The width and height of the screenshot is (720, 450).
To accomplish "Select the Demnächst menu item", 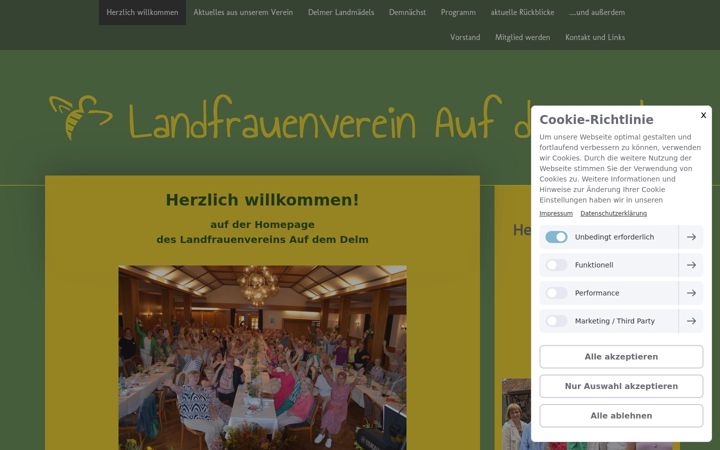I will [407, 12].
